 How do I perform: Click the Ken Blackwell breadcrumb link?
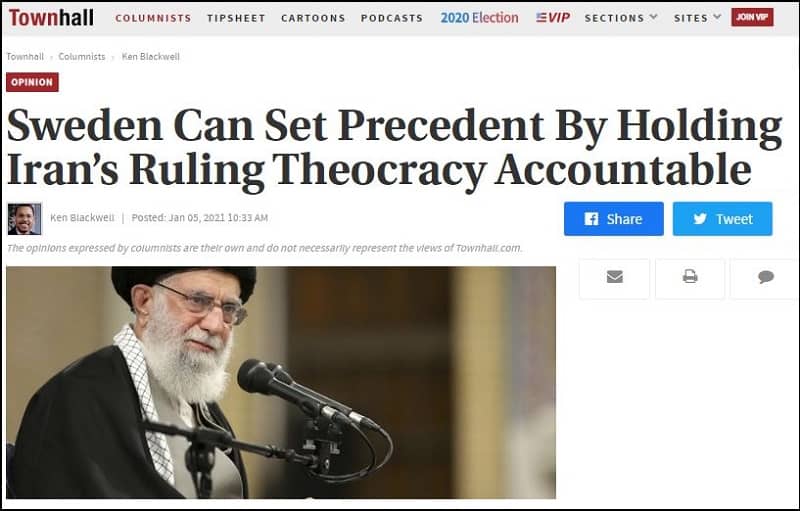point(151,57)
